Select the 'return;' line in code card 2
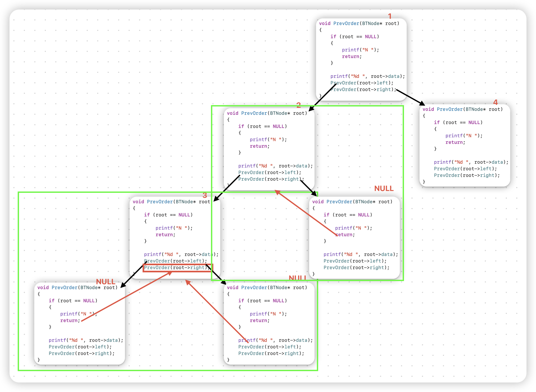This screenshot has height=392, width=536. (260, 146)
